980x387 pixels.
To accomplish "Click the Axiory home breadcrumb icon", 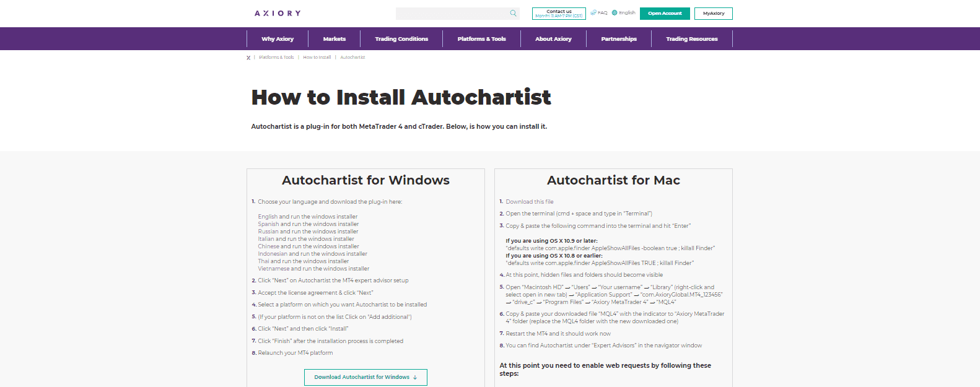I will click(x=248, y=58).
